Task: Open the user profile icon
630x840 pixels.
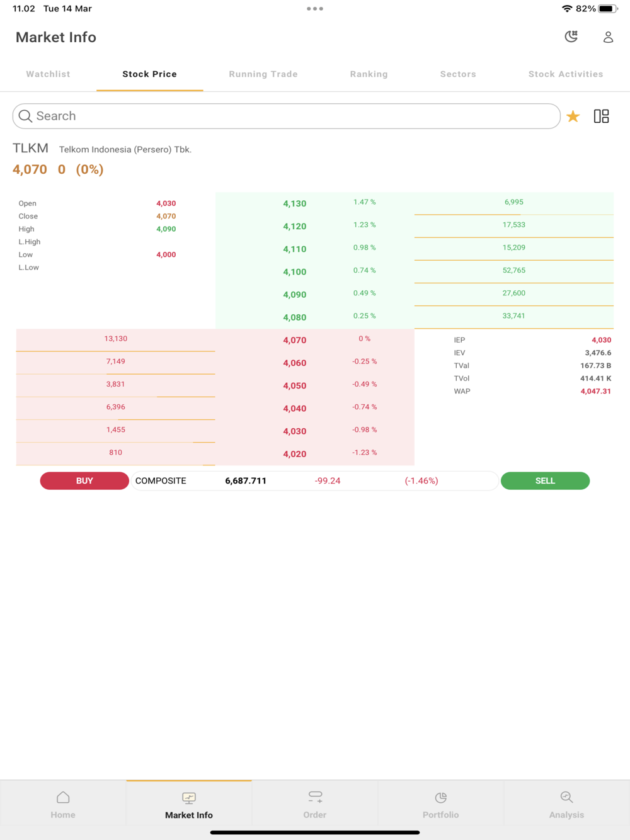Action: (608, 37)
